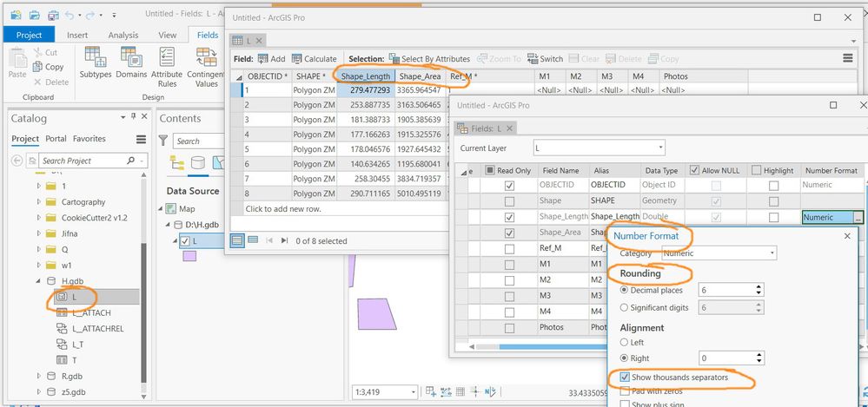
Task: Select the Left alignment radio button
Action: coord(625,342)
